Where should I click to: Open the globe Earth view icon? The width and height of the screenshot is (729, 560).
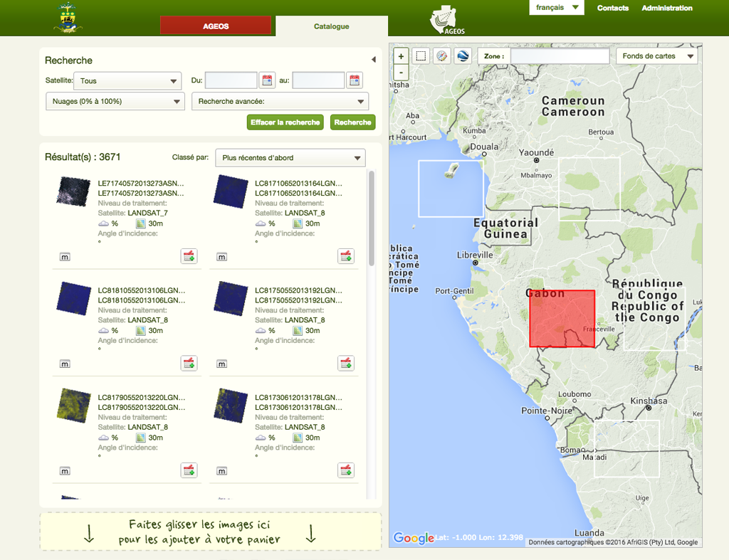463,56
